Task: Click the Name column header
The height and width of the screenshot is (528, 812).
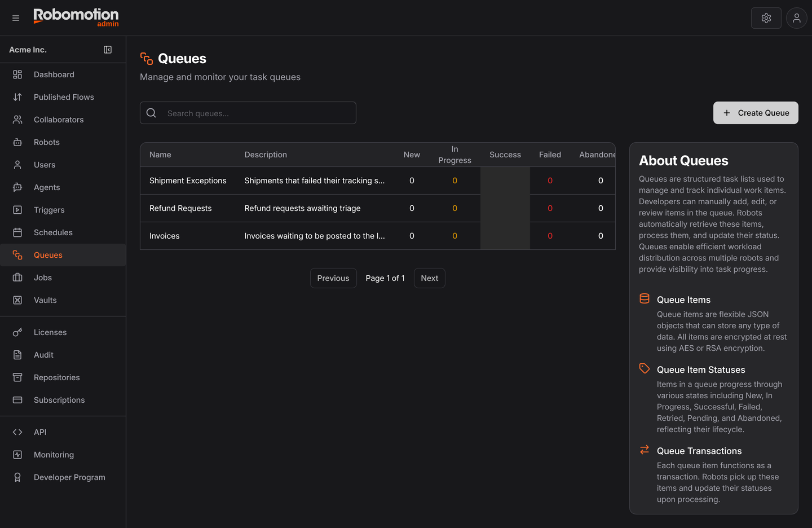Action: pos(160,155)
